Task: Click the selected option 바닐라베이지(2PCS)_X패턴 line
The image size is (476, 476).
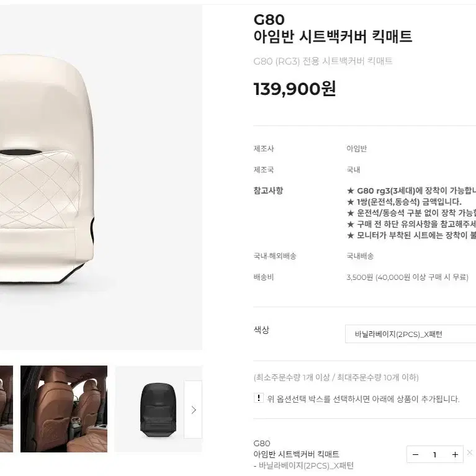Action: 303,465
